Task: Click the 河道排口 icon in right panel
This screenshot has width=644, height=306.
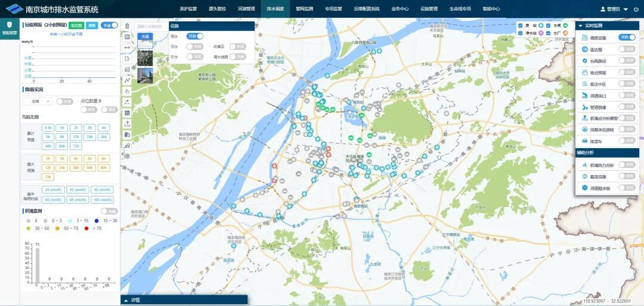Action: [584, 95]
